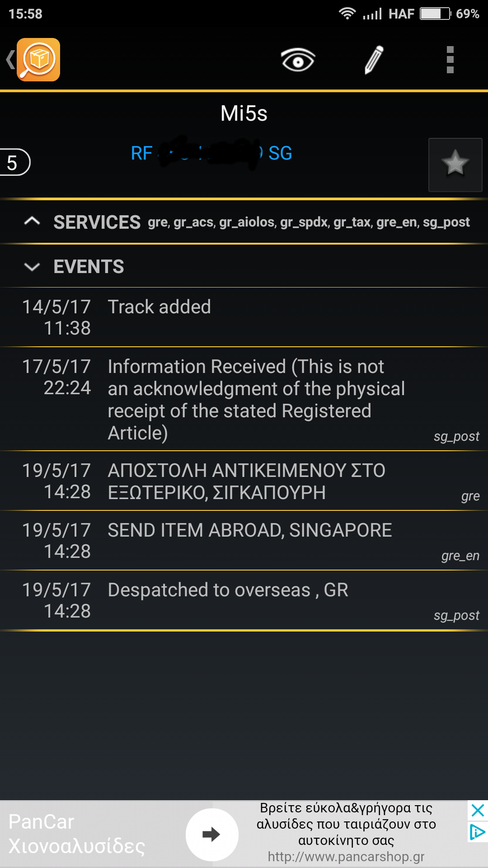
Task: Collapse the EVENTS section chevron
Action: pyautogui.click(x=32, y=266)
